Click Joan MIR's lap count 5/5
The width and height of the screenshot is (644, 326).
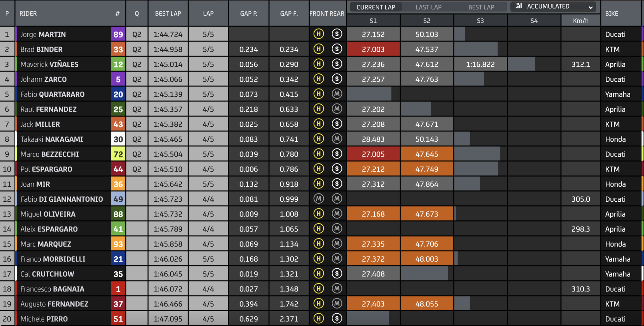(208, 184)
